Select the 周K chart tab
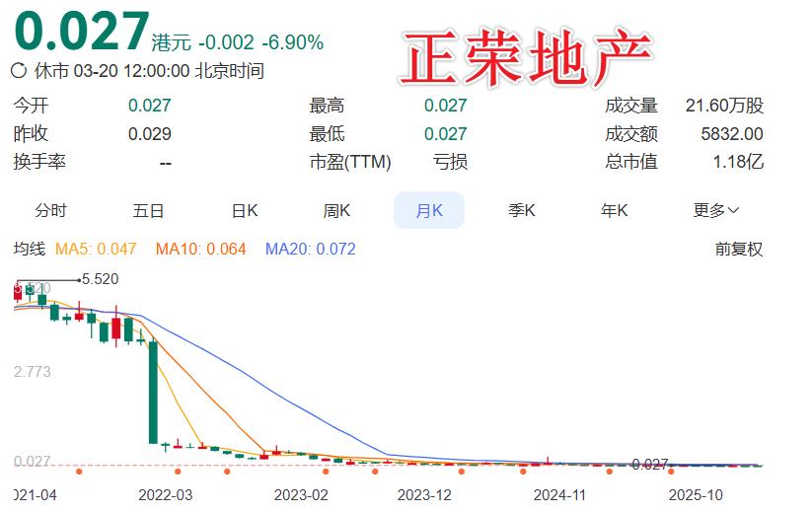The image size is (812, 513). [x=336, y=211]
